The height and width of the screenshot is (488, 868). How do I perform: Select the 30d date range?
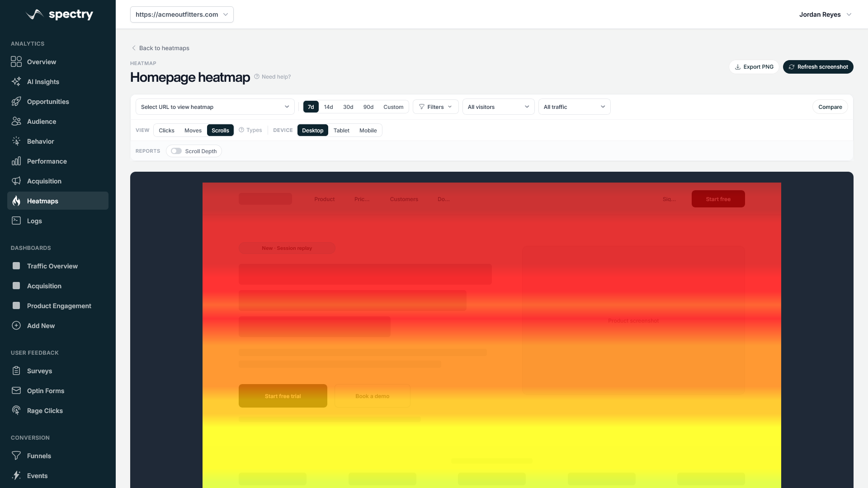click(x=348, y=107)
